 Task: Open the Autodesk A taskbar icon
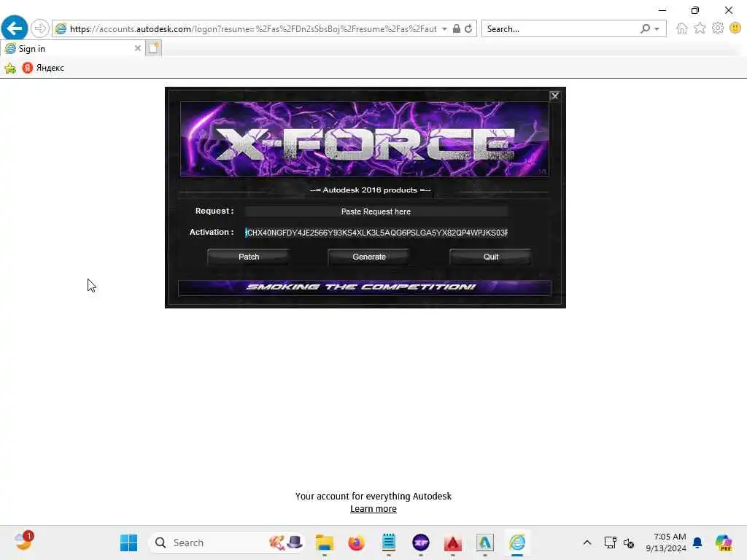point(485,542)
